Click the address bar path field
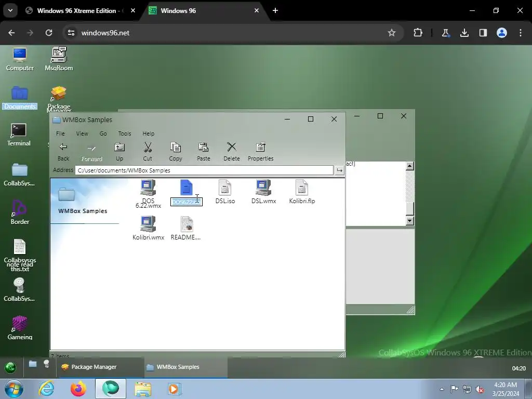Screen dimensions: 532x399 click(204, 170)
